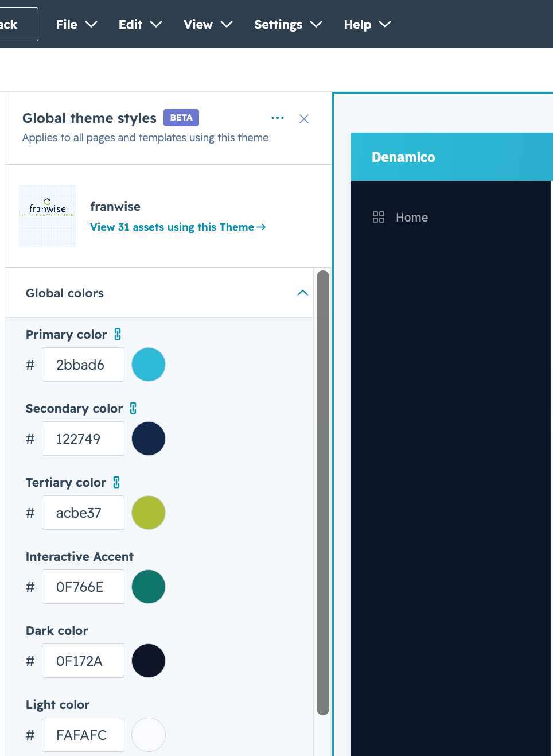
Task: Open the File menu
Action: point(76,24)
